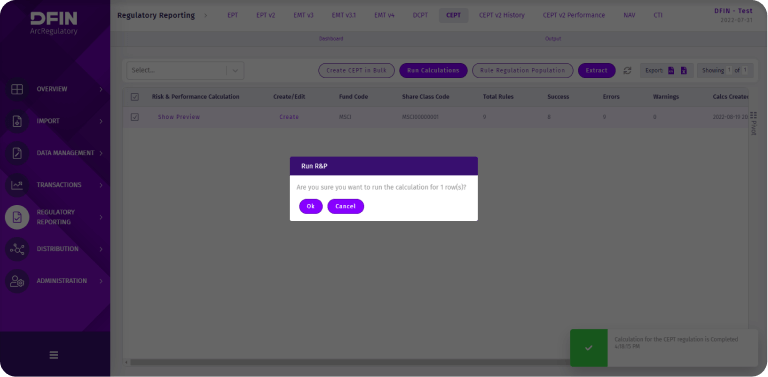
Task: Click the hamburger menu icon at sidebar bottom
Action: pyautogui.click(x=54, y=355)
